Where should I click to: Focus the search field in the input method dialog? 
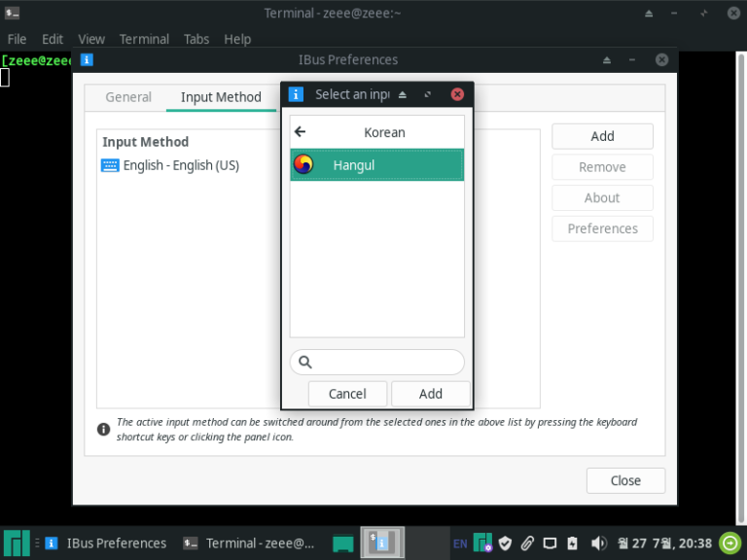click(x=376, y=362)
